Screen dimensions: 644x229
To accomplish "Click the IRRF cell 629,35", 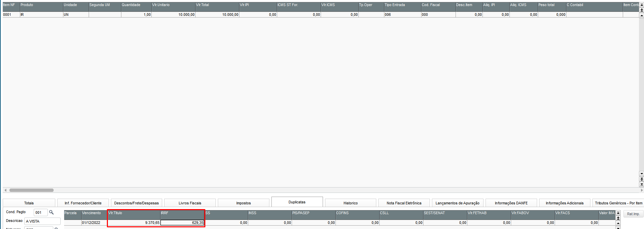I will (182, 223).
